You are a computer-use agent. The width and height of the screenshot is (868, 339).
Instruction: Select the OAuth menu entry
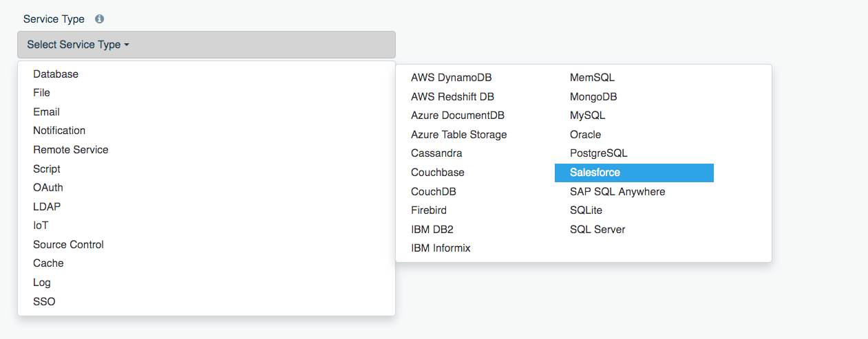48,188
